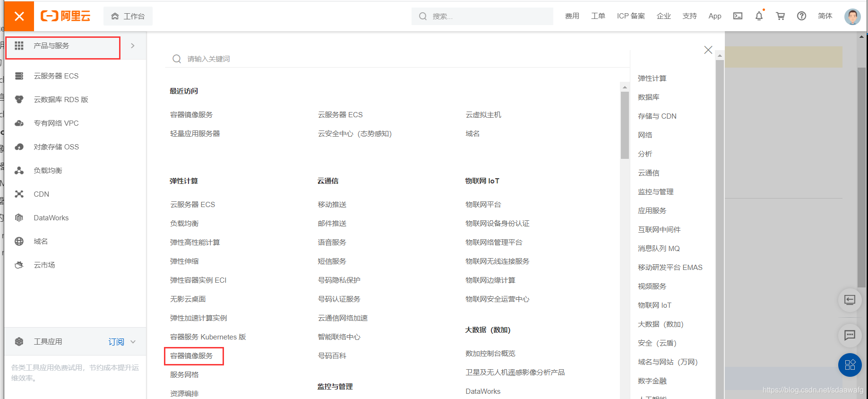The width and height of the screenshot is (868, 399).
Task: Click the page's right scrollbar thumb
Action: [x=861, y=177]
